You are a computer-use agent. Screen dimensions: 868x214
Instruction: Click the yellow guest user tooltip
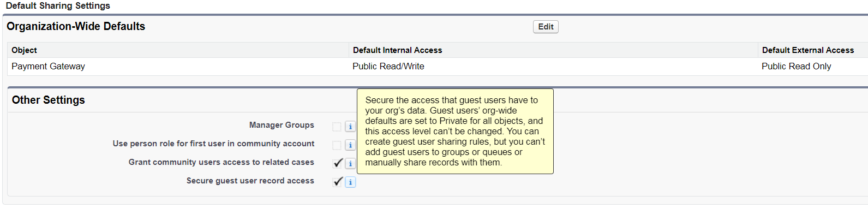(455, 131)
